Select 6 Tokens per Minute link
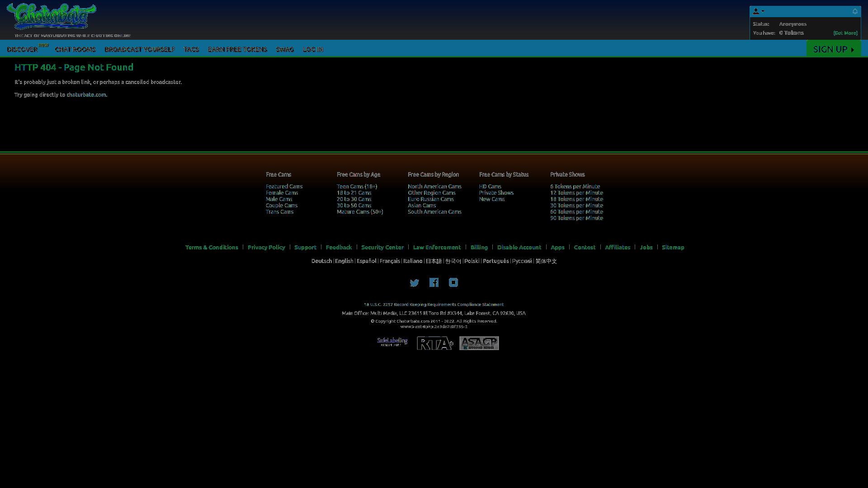Screen dimensions: 868x488 coord(575,186)
